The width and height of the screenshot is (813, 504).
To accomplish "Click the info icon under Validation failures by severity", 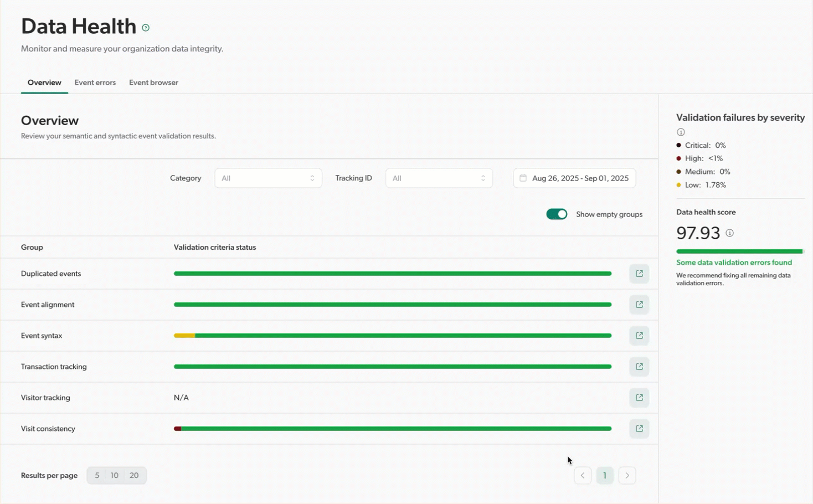I will tap(681, 132).
